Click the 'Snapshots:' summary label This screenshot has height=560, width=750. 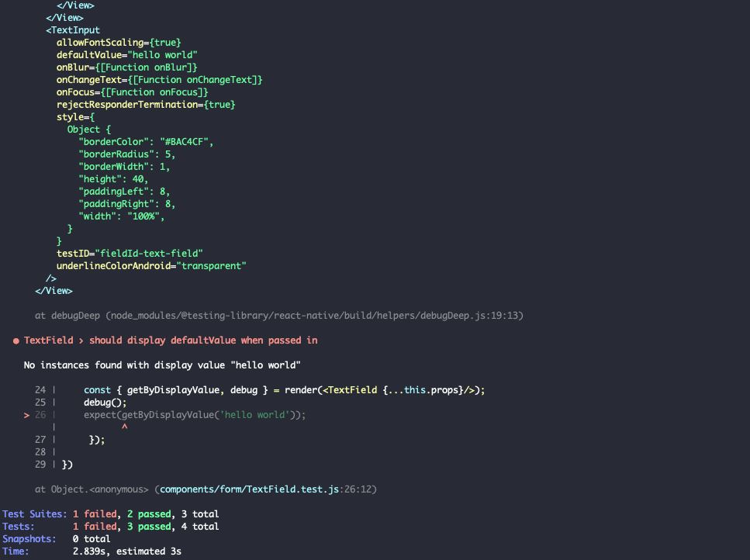click(x=29, y=539)
